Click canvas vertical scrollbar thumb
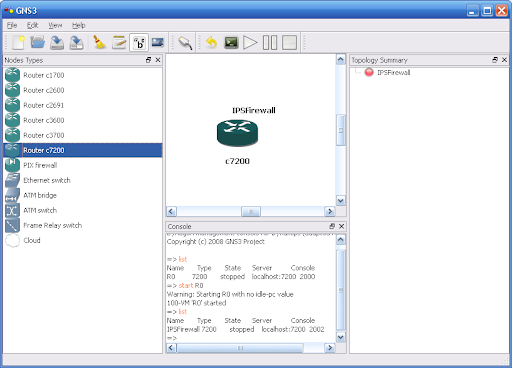 coord(341,130)
